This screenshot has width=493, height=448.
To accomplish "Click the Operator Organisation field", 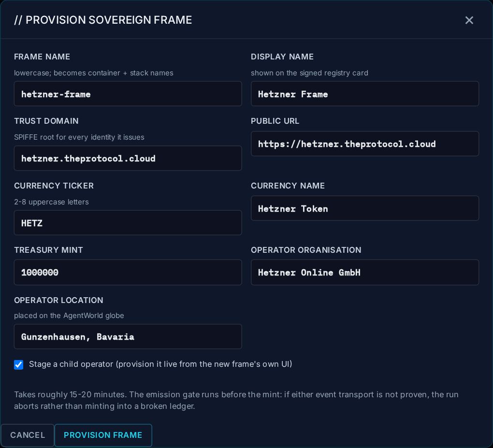I will pos(365,272).
